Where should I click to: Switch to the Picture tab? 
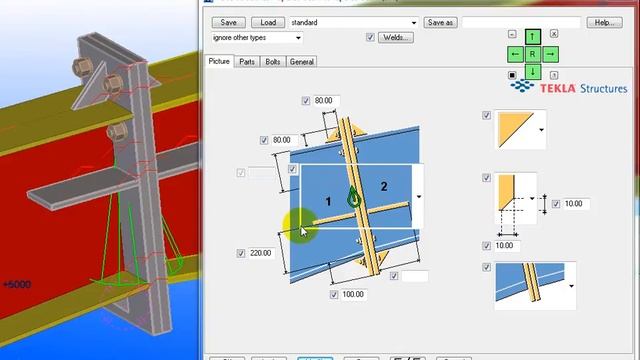[x=219, y=61]
